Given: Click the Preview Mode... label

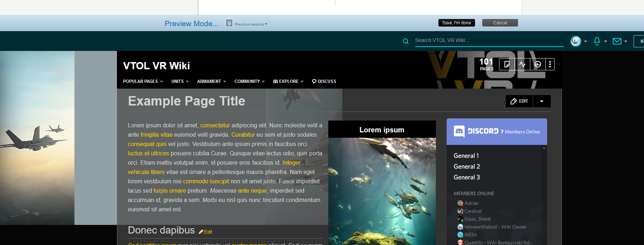Looking at the screenshot, I should coord(192,24).
